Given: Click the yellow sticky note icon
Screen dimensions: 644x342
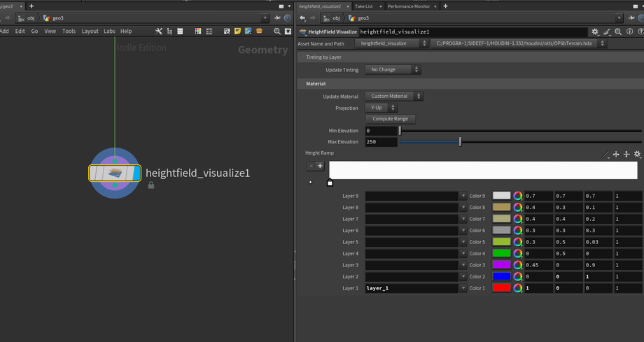Looking at the screenshot, I should (x=237, y=31).
